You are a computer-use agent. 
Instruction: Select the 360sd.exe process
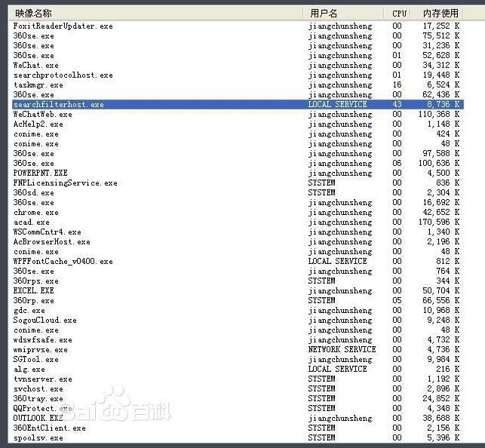pyautogui.click(x=238, y=192)
